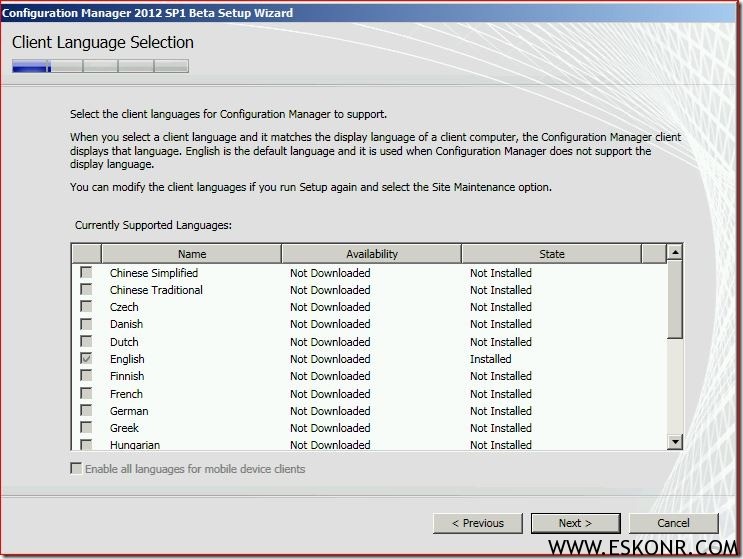The image size is (743, 559).
Task: Tick the German language checkbox
Action: point(86,411)
